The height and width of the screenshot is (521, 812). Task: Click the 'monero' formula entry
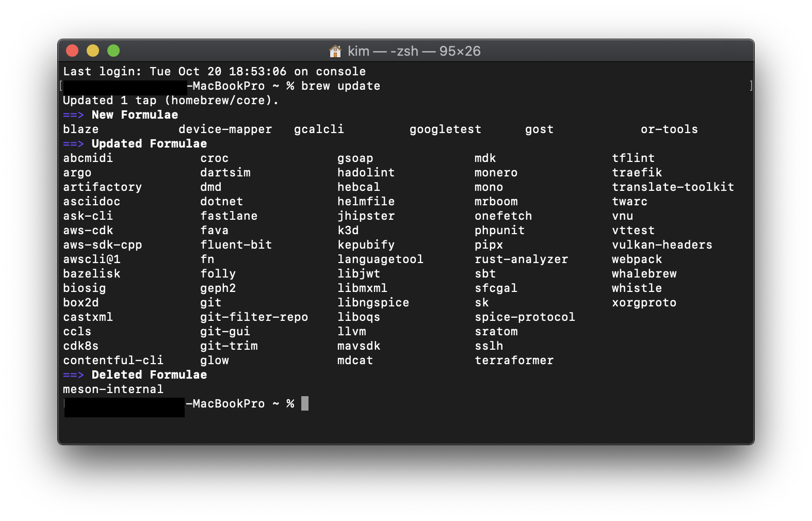(496, 173)
